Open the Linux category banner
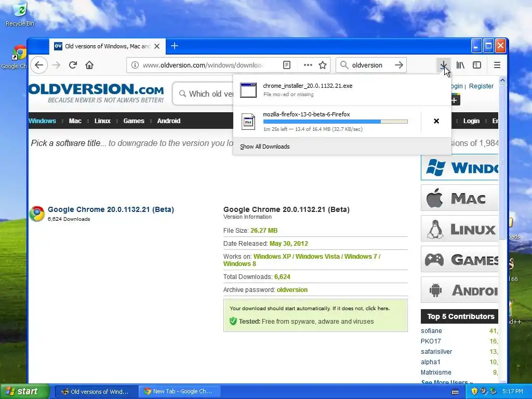 pos(460,229)
